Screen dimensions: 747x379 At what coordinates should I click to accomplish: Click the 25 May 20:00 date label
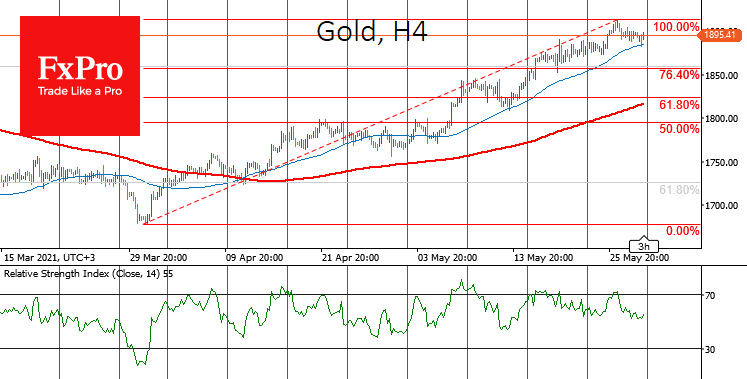[639, 258]
